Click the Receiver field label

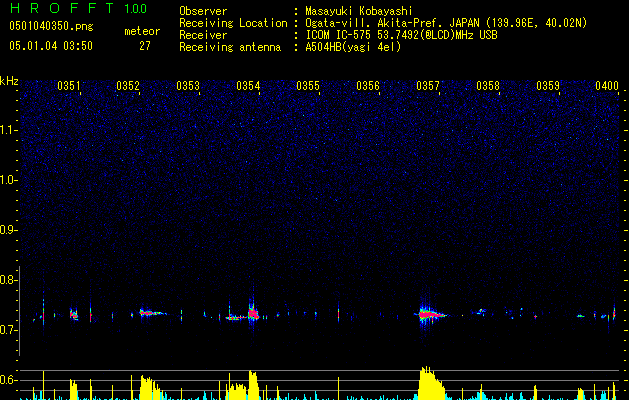[203, 35]
